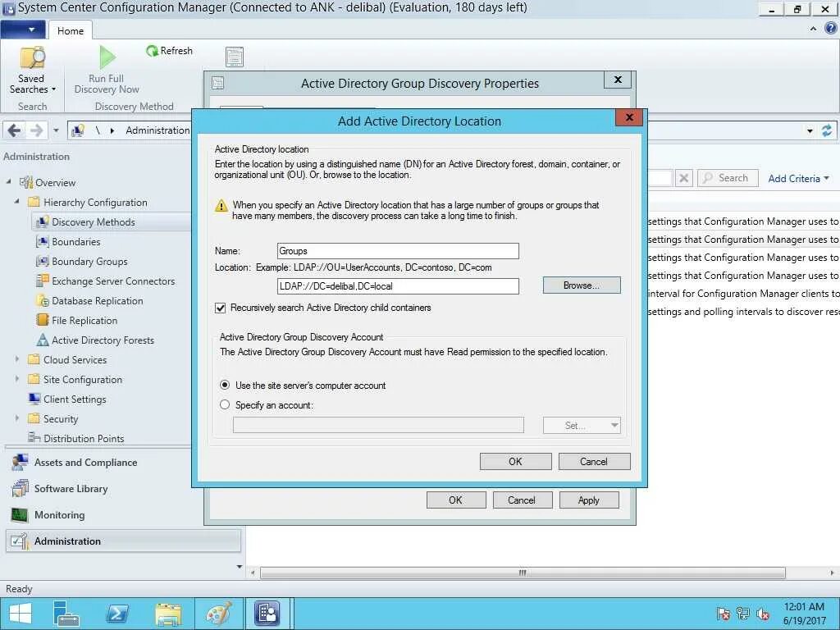The height and width of the screenshot is (630, 840).
Task: Click Run Full Discovery Now icon
Action: click(x=107, y=57)
